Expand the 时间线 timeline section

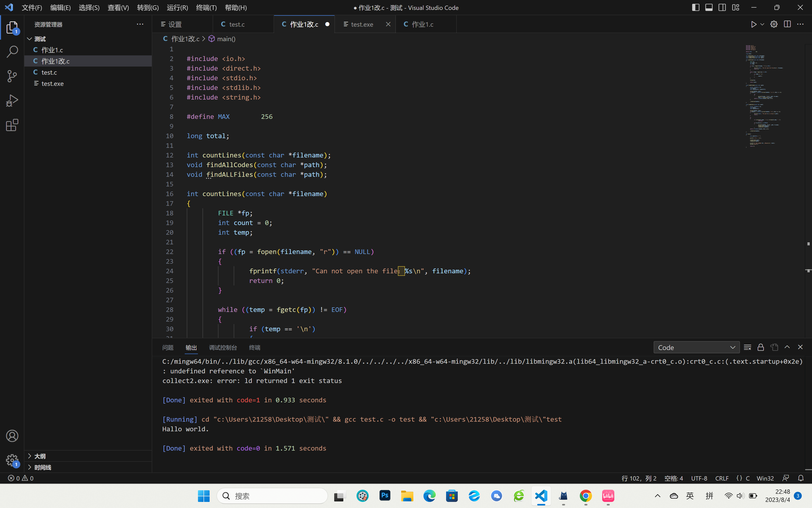[88, 467]
